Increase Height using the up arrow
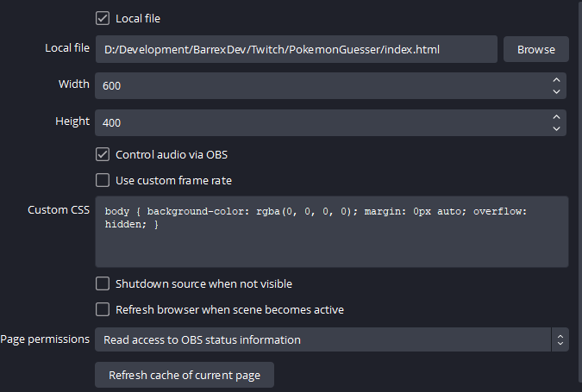This screenshot has height=392, width=582. pos(556,116)
